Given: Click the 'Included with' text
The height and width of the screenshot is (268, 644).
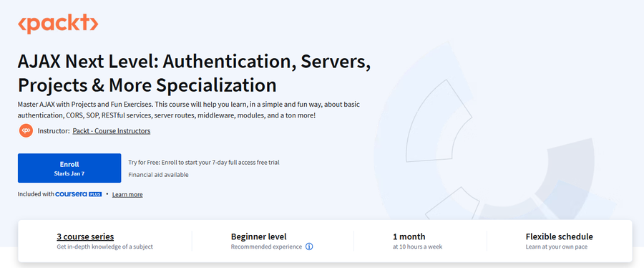Looking at the screenshot, I should [x=36, y=194].
